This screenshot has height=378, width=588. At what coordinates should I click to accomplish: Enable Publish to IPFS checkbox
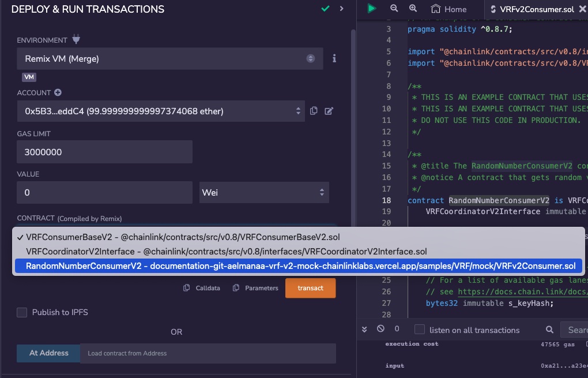(22, 312)
